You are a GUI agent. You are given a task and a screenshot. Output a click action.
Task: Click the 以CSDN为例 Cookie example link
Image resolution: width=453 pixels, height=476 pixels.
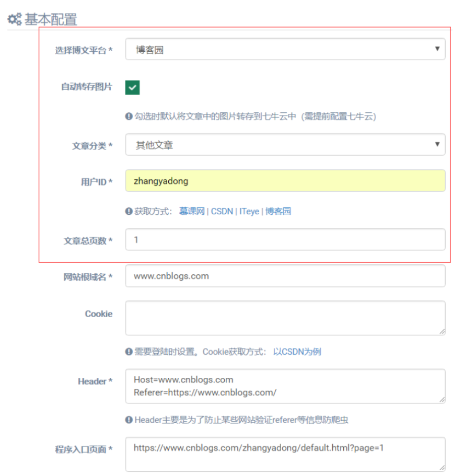point(298,352)
